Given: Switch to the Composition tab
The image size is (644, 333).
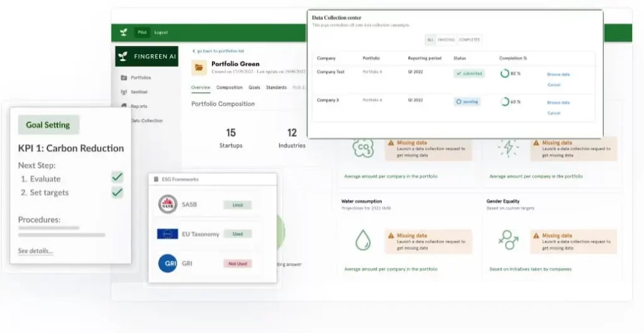Looking at the screenshot, I should coord(230,87).
